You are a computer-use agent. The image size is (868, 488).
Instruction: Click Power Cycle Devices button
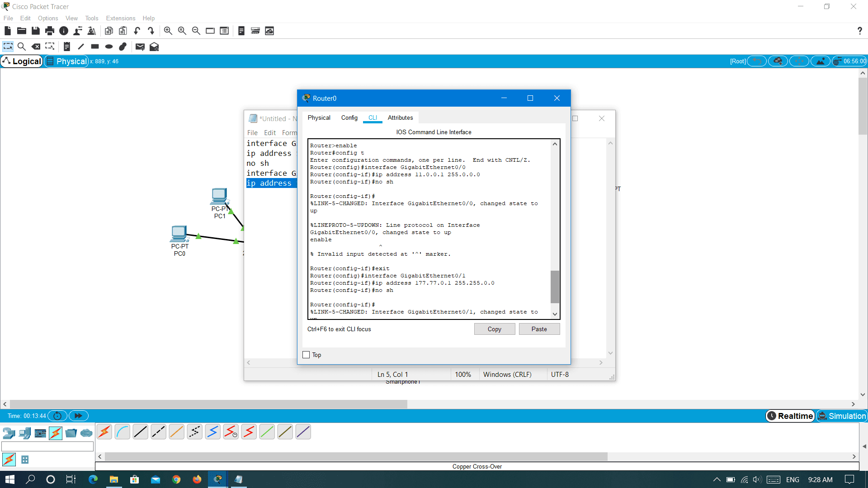(x=57, y=416)
